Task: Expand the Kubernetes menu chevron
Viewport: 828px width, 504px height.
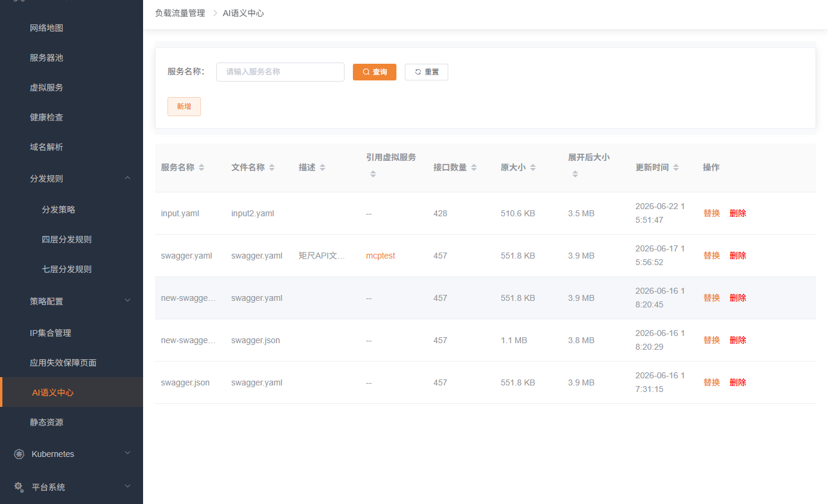Action: point(128,453)
